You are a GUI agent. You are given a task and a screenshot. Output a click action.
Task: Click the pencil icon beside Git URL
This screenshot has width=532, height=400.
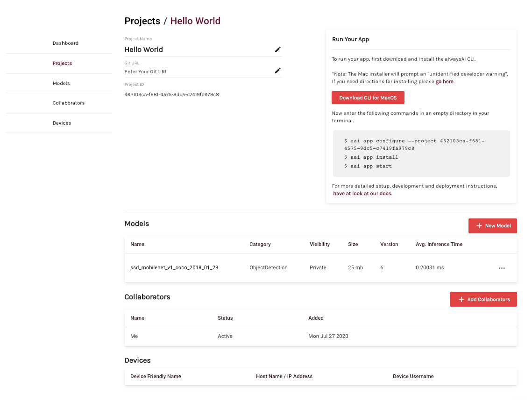point(277,70)
